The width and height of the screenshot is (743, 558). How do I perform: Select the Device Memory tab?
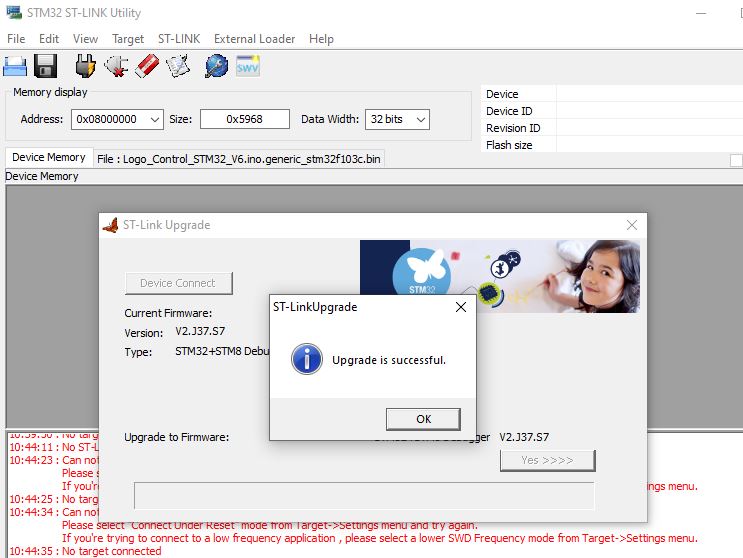[x=48, y=158]
